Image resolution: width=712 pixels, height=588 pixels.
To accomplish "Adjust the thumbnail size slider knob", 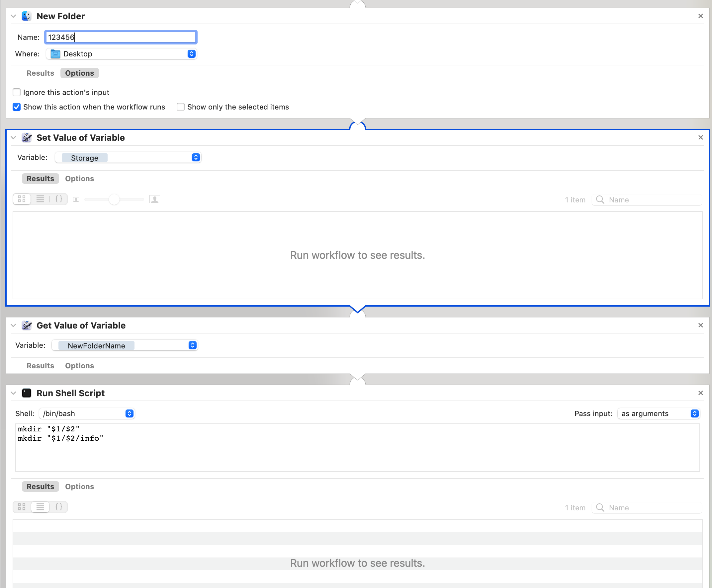I will click(x=114, y=199).
